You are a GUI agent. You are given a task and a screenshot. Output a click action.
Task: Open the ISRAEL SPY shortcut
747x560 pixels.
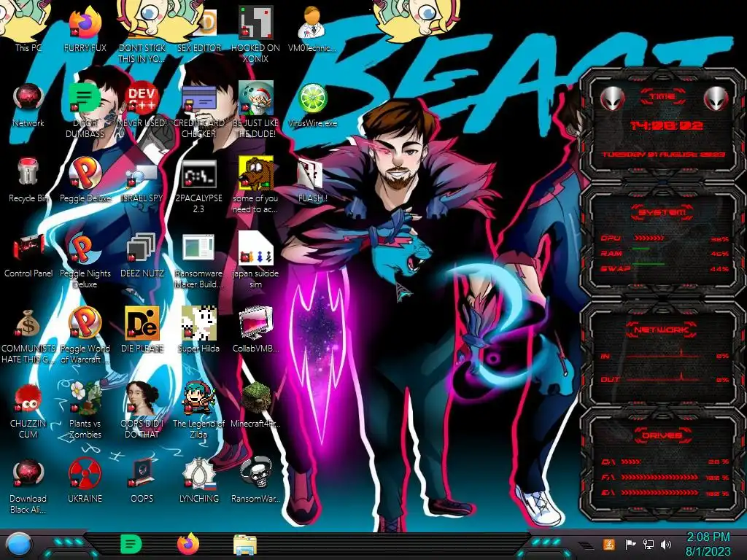(142, 180)
